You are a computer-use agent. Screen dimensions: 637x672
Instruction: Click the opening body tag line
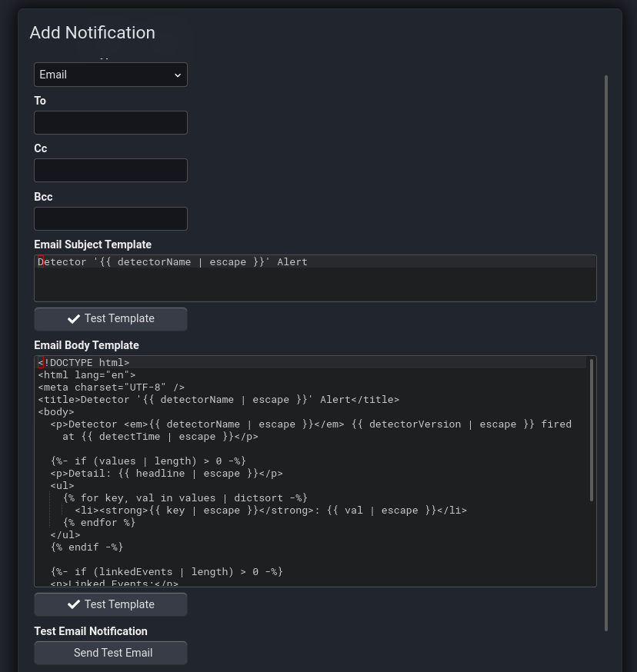56,411
